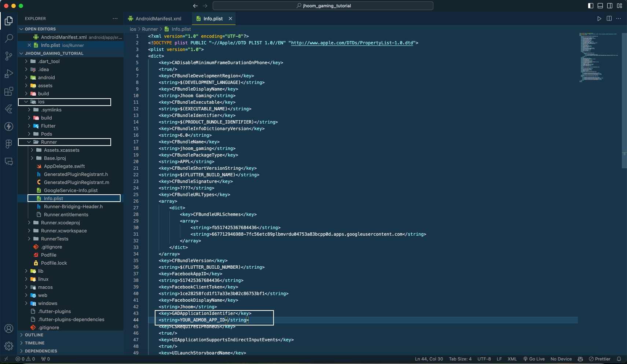The width and height of the screenshot is (627, 364).
Task: Click the command center search box
Action: pos(323,6)
